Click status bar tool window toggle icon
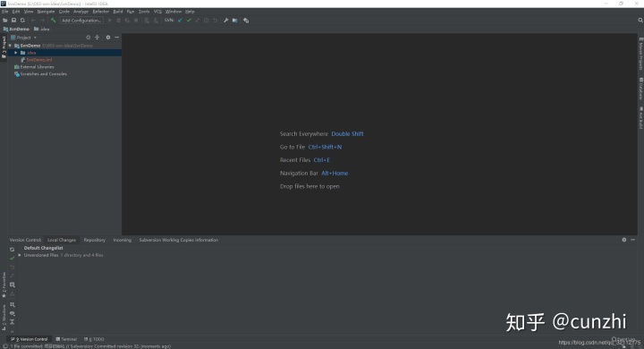 (4, 346)
